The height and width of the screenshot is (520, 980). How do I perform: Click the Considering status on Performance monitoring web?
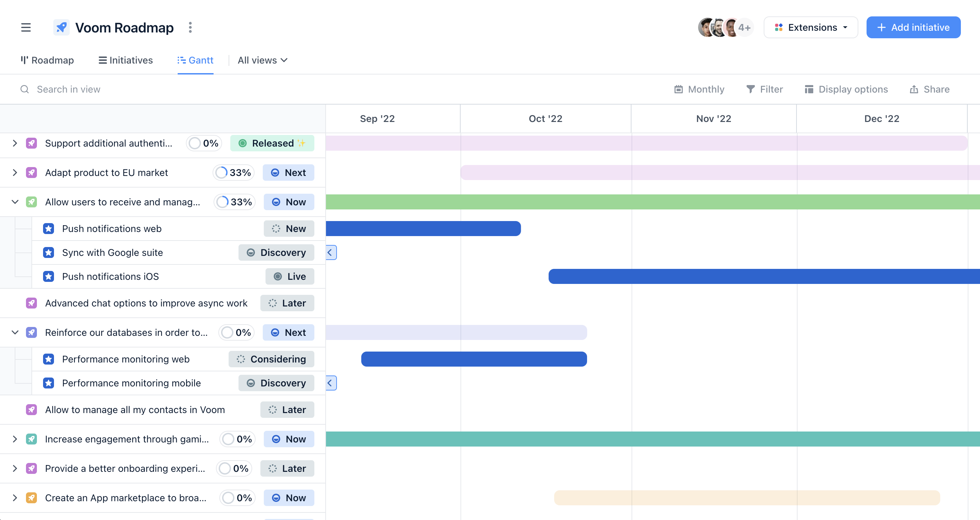click(x=271, y=359)
